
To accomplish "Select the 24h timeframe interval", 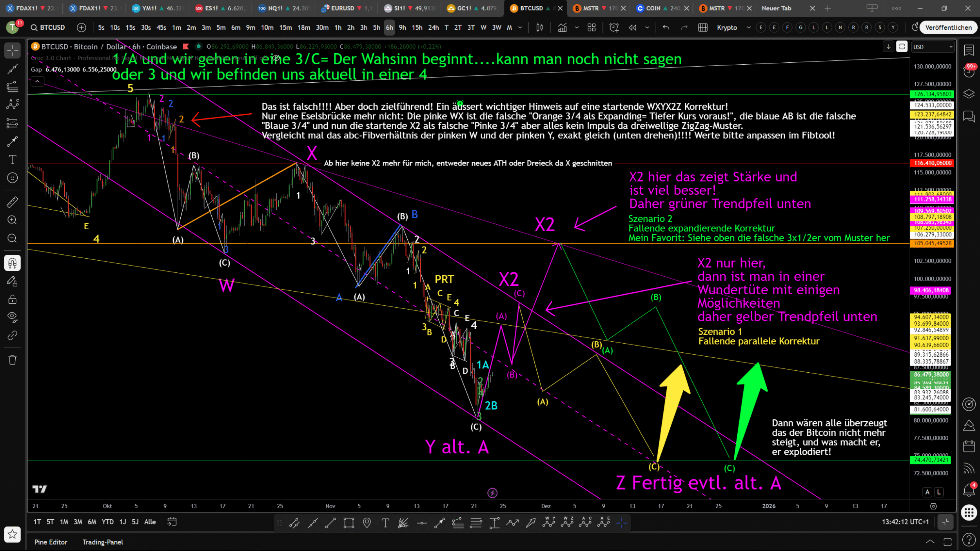I will pos(433,27).
